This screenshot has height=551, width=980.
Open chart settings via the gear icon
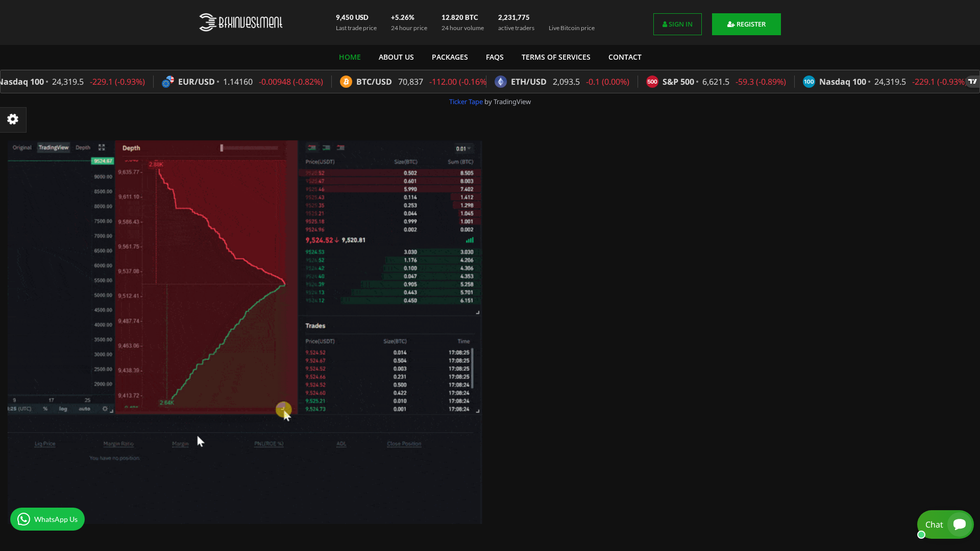point(105,409)
